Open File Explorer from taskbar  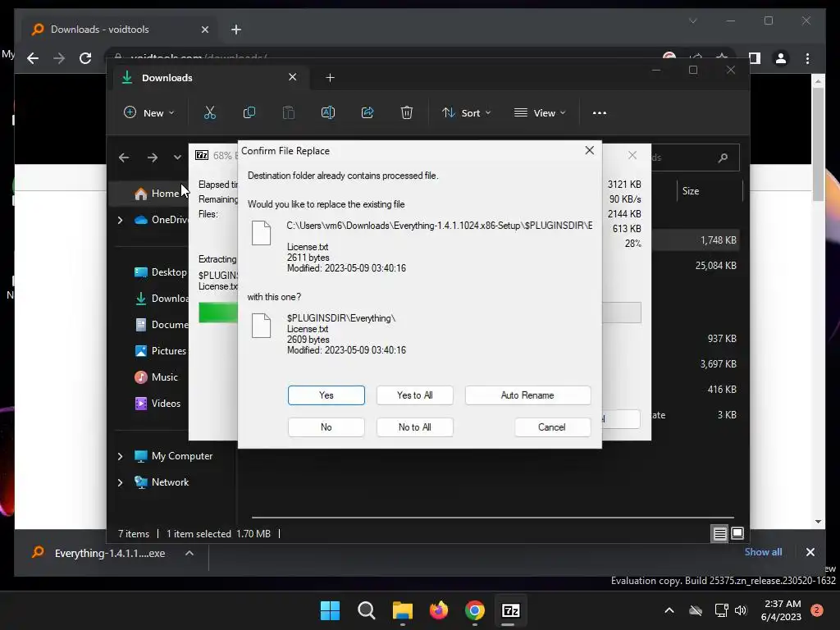[402, 610]
